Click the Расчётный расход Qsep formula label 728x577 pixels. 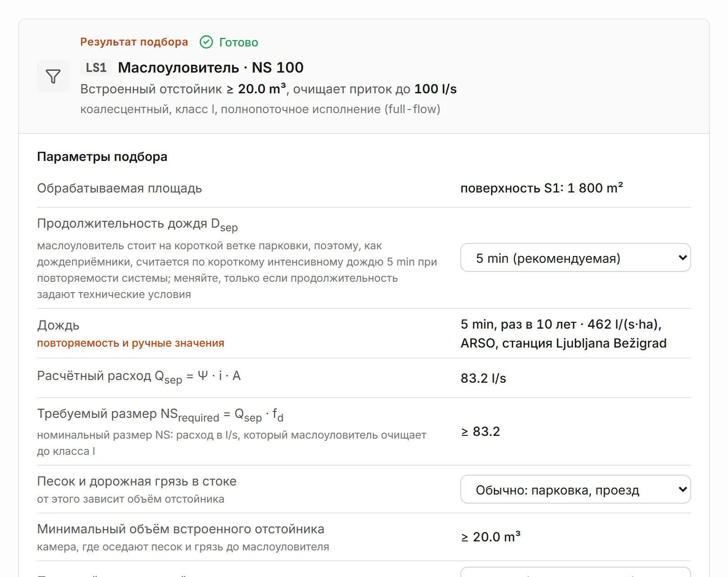[x=139, y=377]
